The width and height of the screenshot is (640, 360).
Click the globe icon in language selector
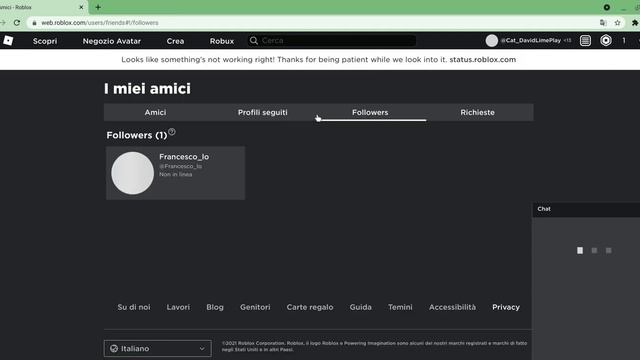coord(114,349)
